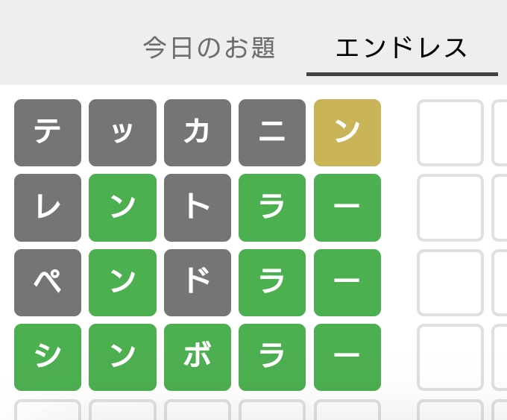This screenshot has height=420, width=507.
Task: Switch to the 今日のお題 tab
Action: [209, 48]
